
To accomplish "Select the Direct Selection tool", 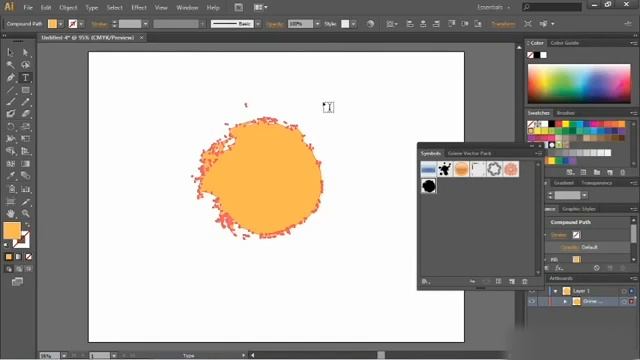I will pyautogui.click(x=25, y=52).
